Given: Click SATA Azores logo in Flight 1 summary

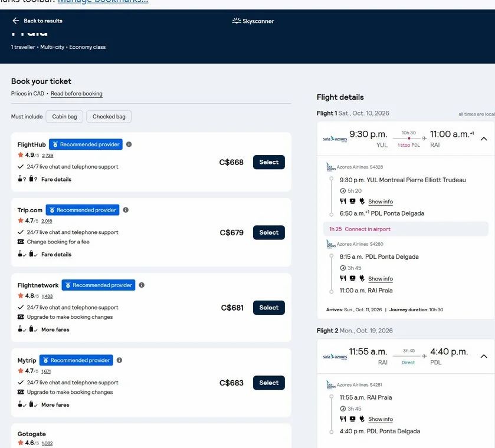Looking at the screenshot, I should tap(335, 139).
